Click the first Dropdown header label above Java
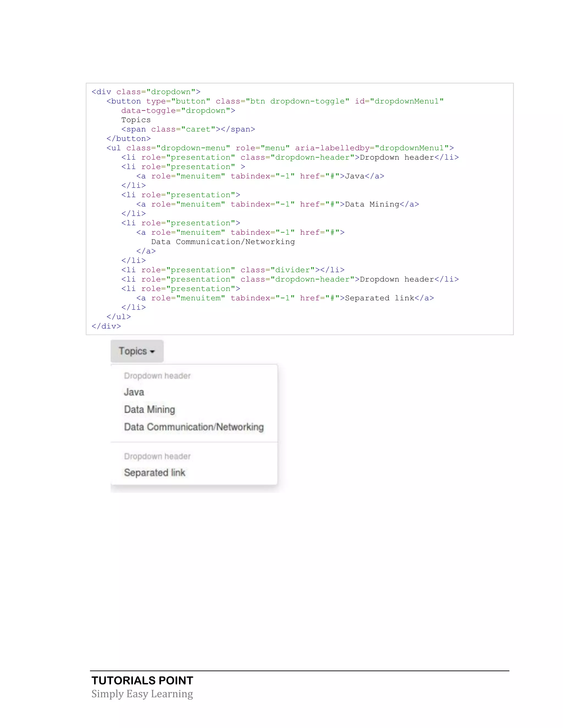The height and width of the screenshot is (728, 563). (x=157, y=376)
